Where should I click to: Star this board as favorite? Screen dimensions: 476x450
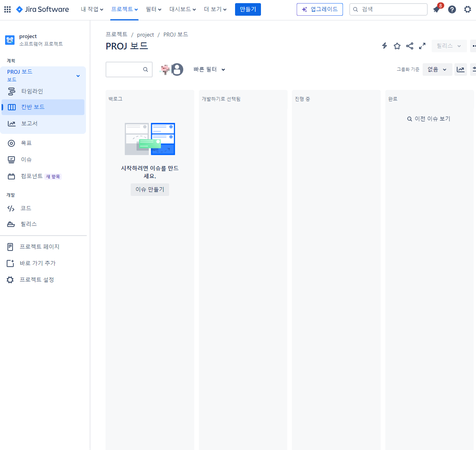click(x=397, y=46)
